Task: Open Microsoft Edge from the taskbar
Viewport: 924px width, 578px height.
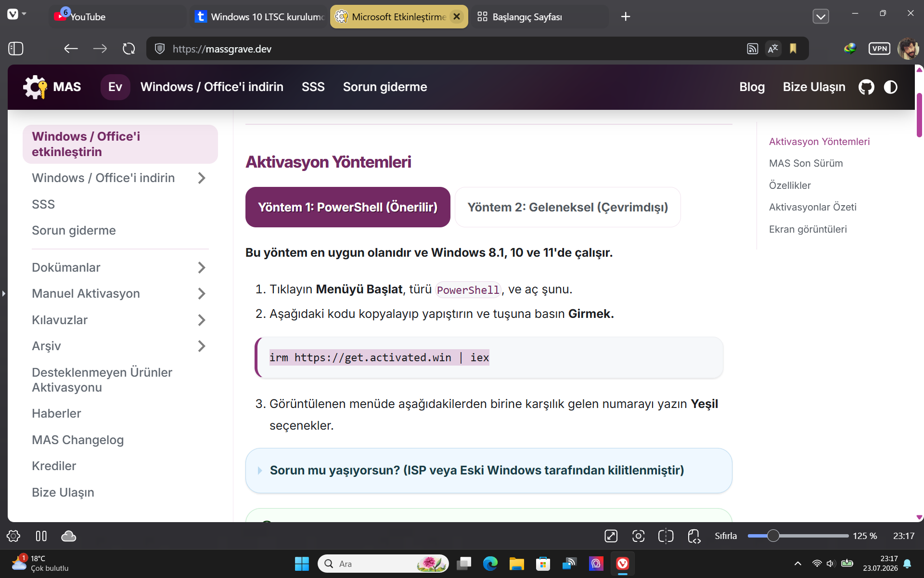Action: coord(490,564)
